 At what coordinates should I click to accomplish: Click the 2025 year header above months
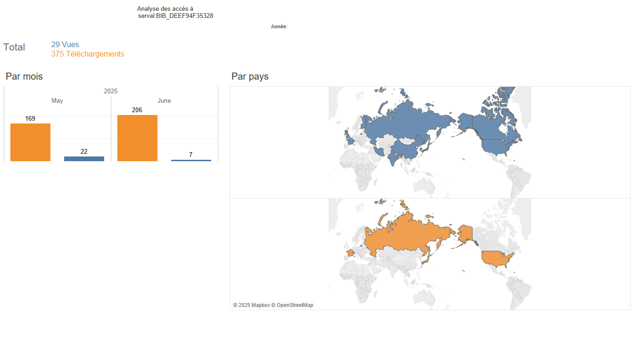click(x=111, y=91)
